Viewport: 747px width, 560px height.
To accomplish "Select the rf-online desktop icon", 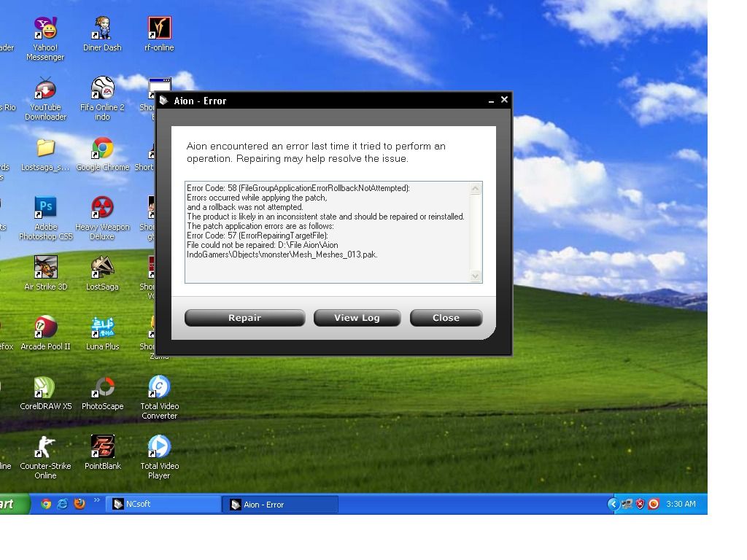I will [x=159, y=34].
